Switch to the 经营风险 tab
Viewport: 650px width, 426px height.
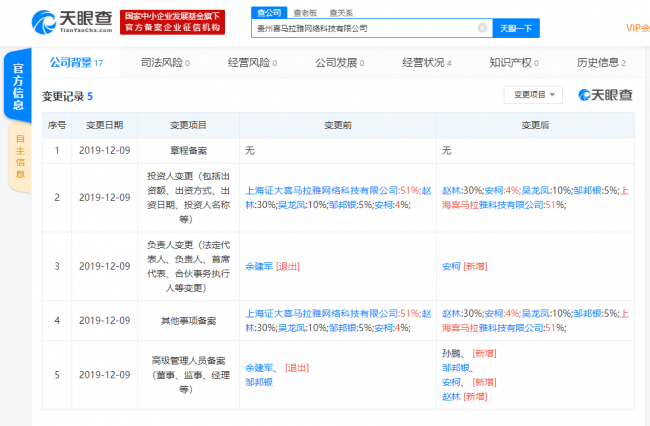point(252,63)
